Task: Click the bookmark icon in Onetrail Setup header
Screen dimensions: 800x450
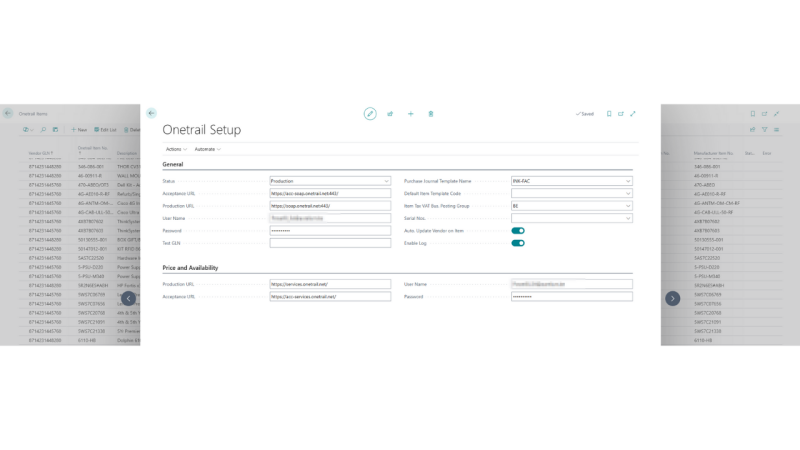Action: coord(609,114)
